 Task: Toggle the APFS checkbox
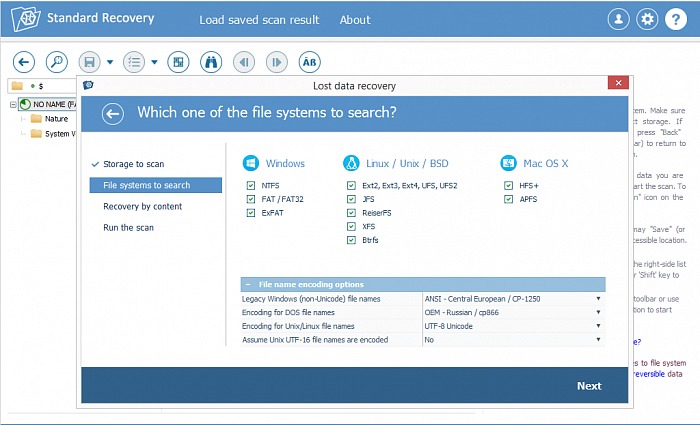pyautogui.click(x=508, y=199)
